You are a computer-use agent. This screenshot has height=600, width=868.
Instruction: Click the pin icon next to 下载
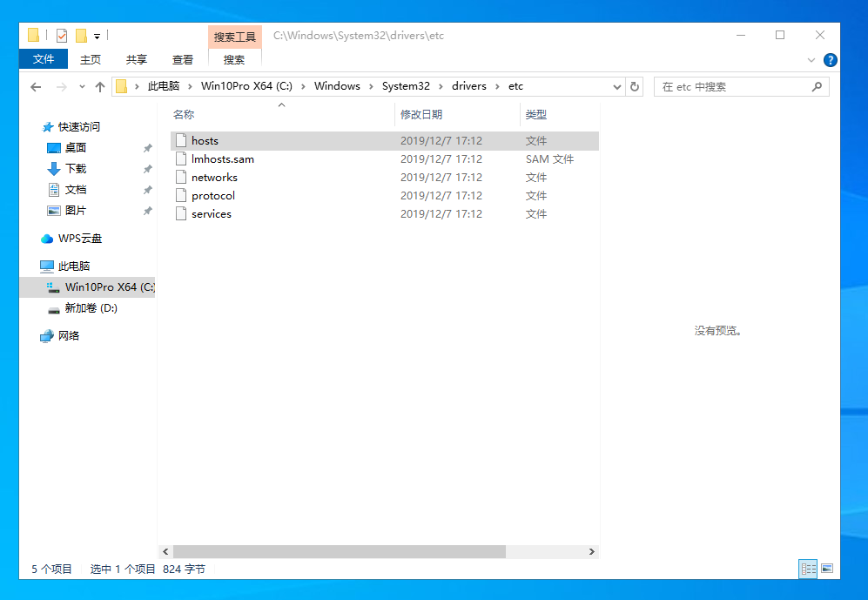(x=147, y=169)
